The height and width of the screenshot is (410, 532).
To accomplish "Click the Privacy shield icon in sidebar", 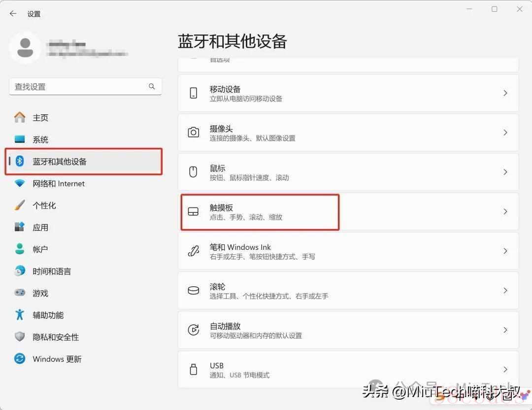I will tap(20, 337).
